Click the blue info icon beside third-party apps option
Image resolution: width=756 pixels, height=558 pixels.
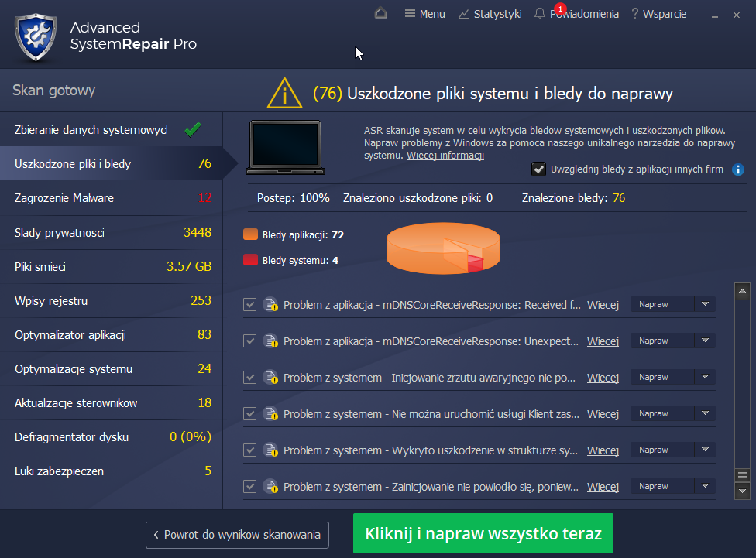738,169
